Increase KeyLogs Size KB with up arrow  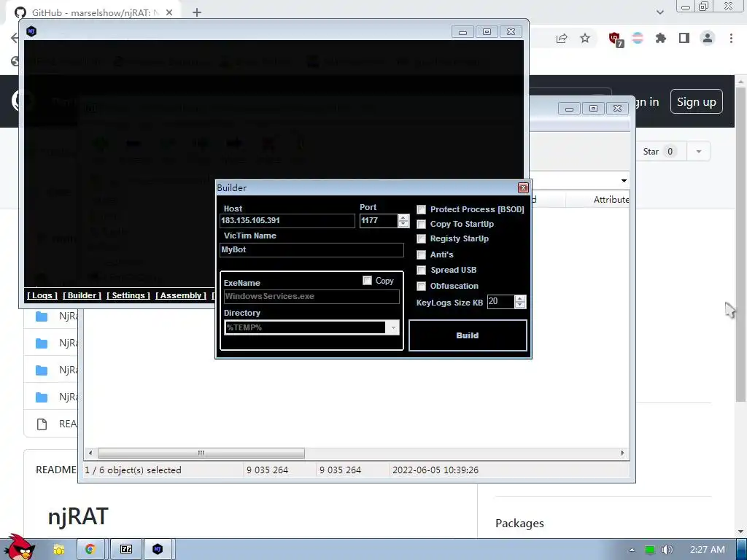(520, 298)
